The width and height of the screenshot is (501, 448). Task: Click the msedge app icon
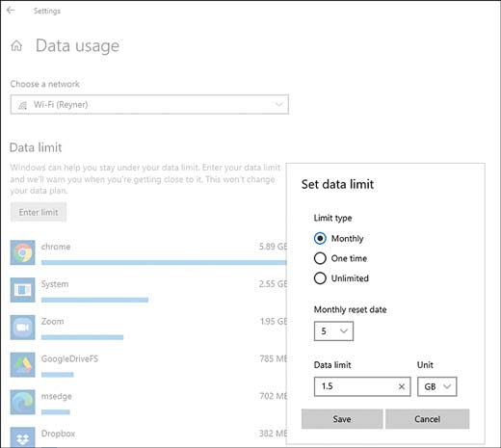pyautogui.click(x=22, y=402)
